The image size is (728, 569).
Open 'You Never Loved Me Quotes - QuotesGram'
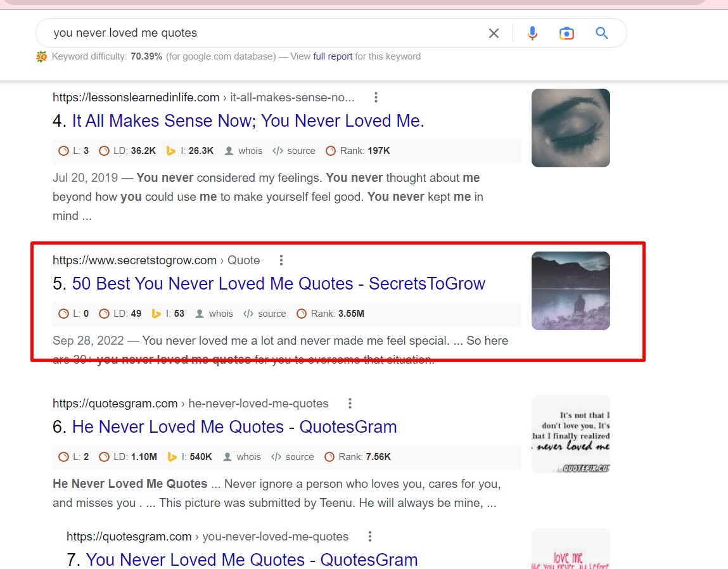[252, 559]
